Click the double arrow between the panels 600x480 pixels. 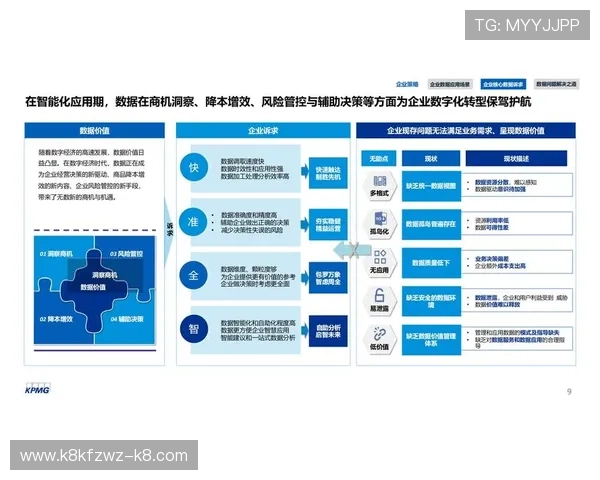(x=353, y=250)
